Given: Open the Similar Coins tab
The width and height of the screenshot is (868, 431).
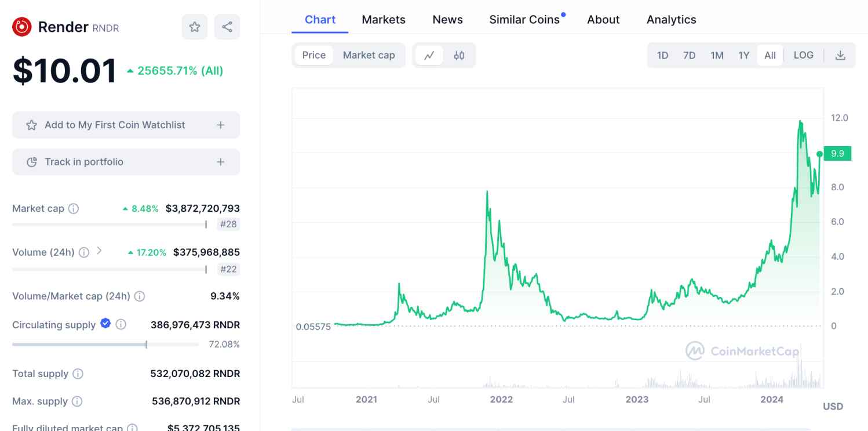Looking at the screenshot, I should tap(525, 19).
